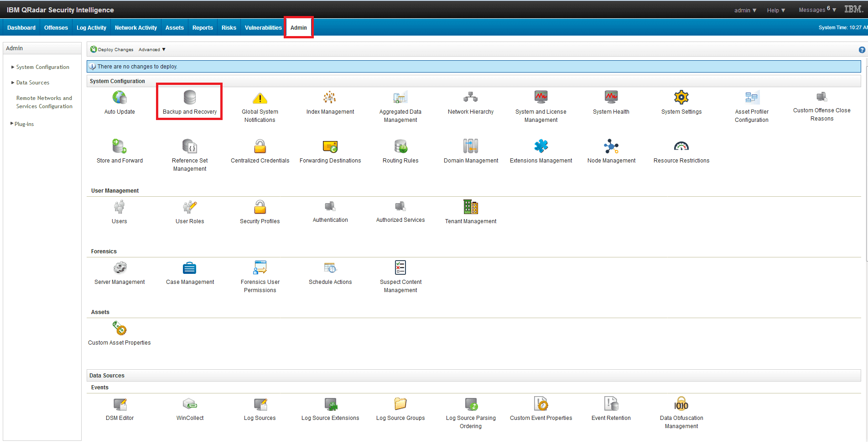
Task: Open the Network Hierarchy icon
Action: point(470,98)
